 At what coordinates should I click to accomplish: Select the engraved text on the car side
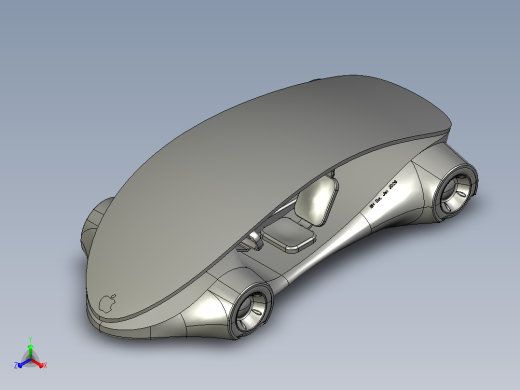click(x=383, y=194)
